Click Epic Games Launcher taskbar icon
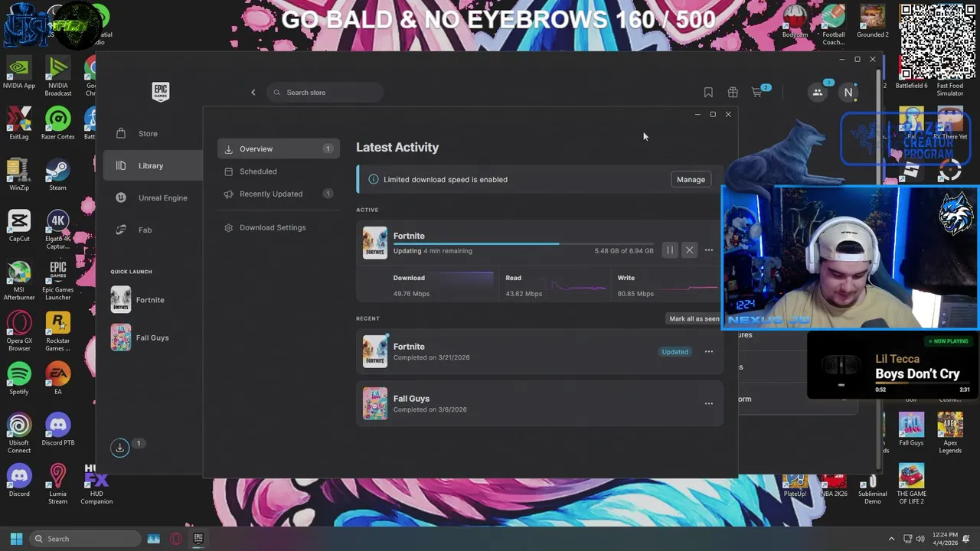This screenshot has height=551, width=980. (198, 539)
